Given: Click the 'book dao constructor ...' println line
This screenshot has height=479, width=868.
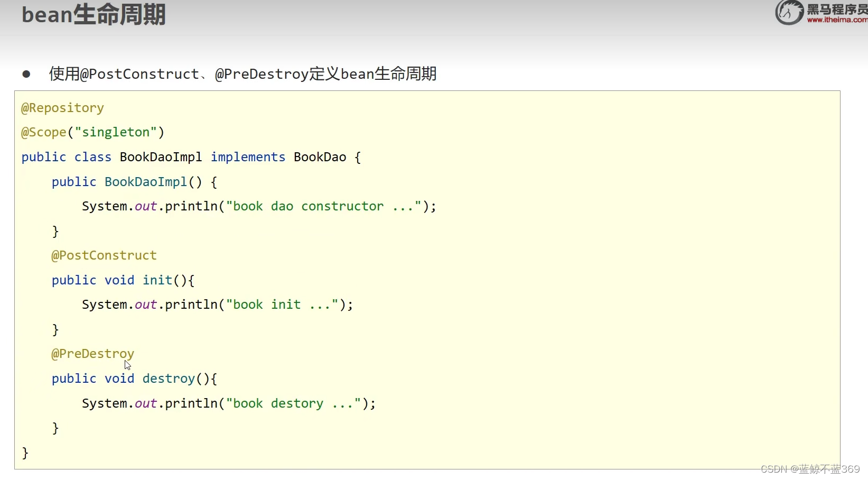Looking at the screenshot, I should click(259, 206).
